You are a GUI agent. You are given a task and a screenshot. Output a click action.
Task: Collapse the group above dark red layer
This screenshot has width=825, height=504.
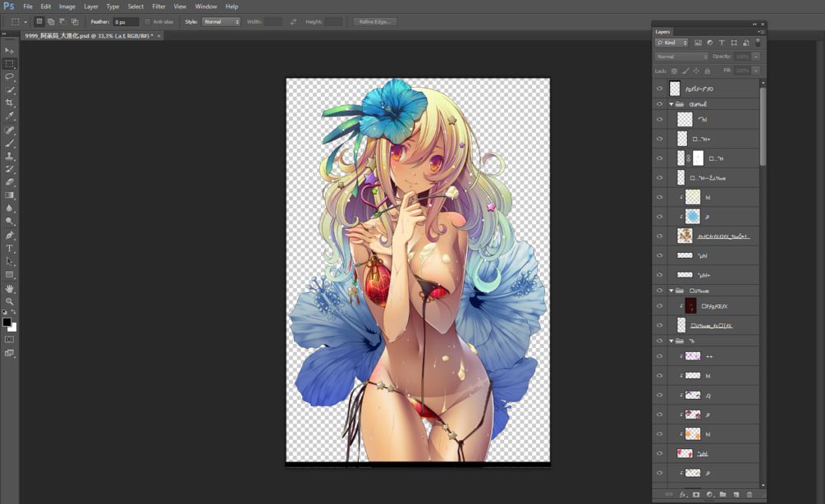point(671,291)
